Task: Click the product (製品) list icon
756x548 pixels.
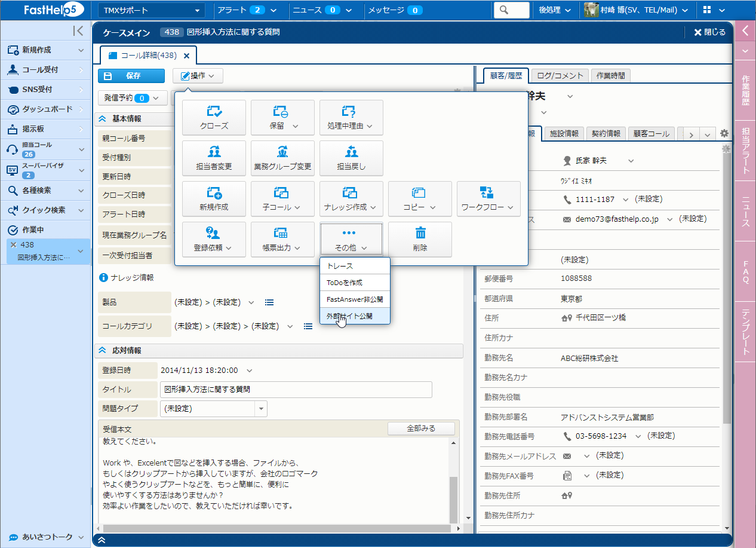Action: [x=269, y=302]
